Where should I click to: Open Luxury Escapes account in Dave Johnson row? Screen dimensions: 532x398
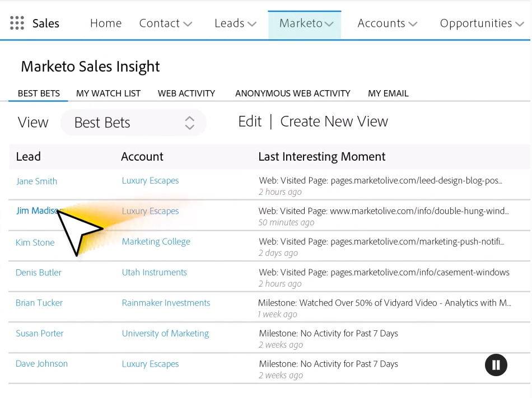click(x=150, y=364)
